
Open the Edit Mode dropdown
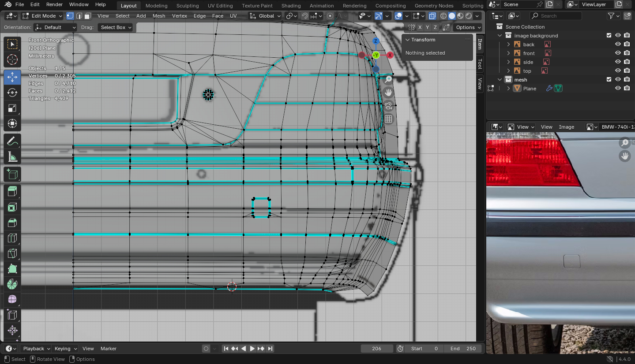tap(42, 16)
